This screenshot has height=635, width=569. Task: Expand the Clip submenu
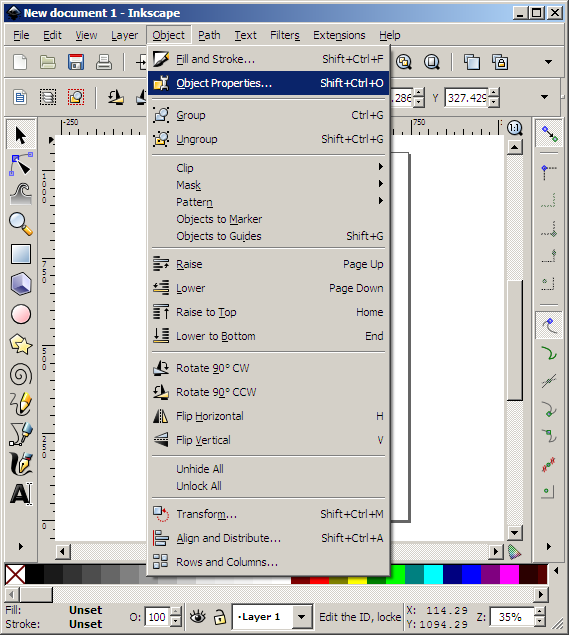tap(268, 167)
